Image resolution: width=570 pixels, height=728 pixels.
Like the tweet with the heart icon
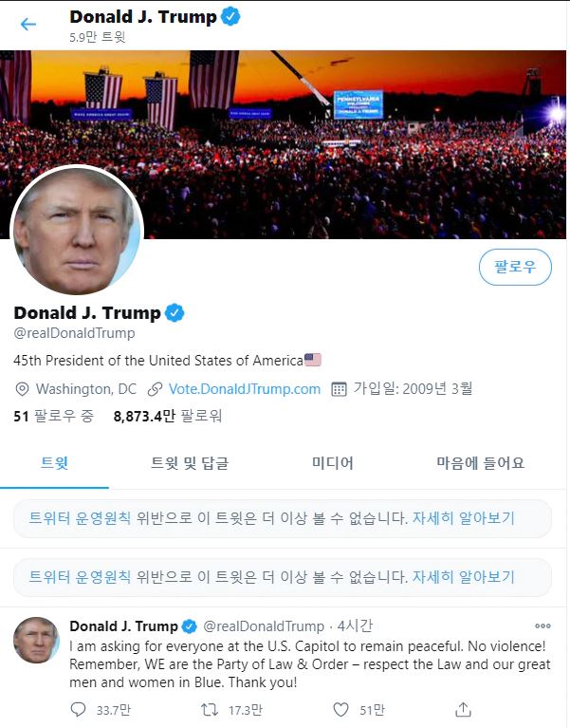[340, 709]
